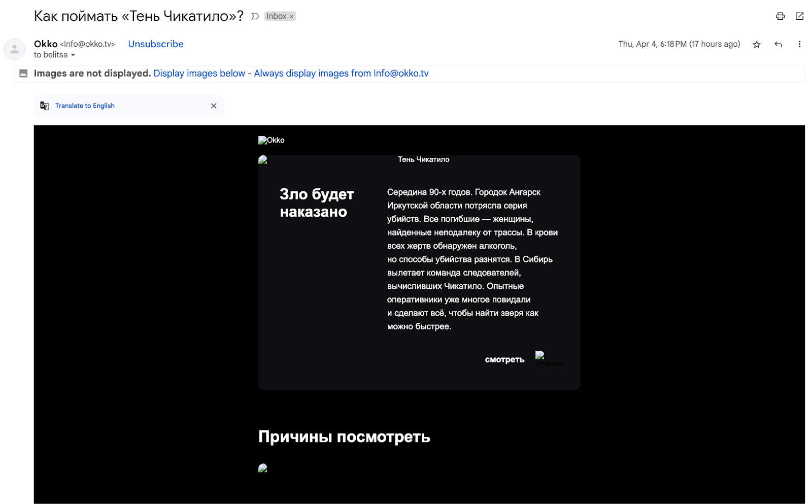Click the image placeholder icon in warning bar
This screenshot has height=504, width=812.
[23, 74]
